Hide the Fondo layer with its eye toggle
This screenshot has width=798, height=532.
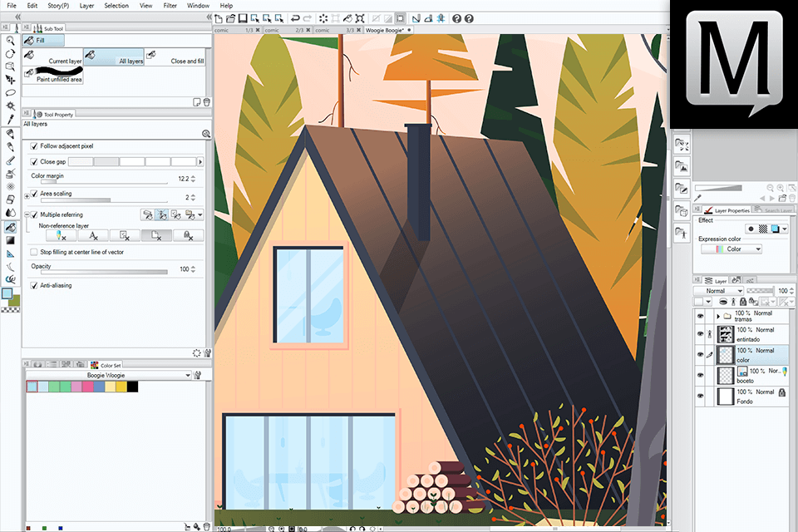coord(701,396)
